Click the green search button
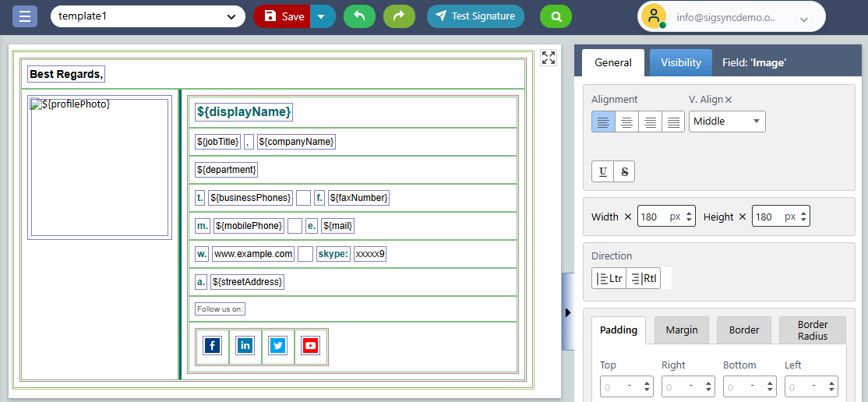Image resolution: width=868 pixels, height=402 pixels. click(x=556, y=16)
